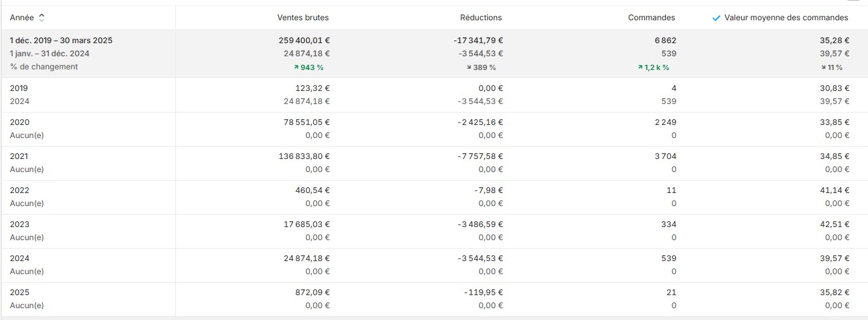Click the down arrow next to 11 %
Viewport: 868px width, 320px height.
tap(831, 67)
